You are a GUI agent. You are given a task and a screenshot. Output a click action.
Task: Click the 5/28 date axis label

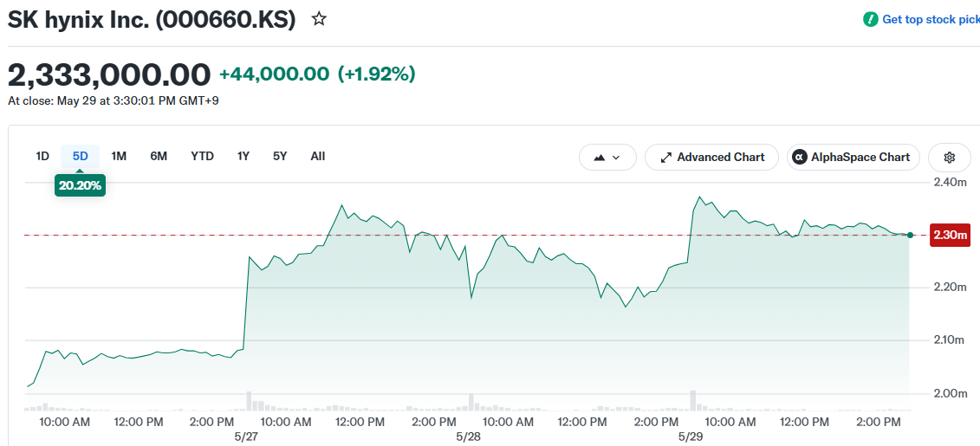coord(468,436)
